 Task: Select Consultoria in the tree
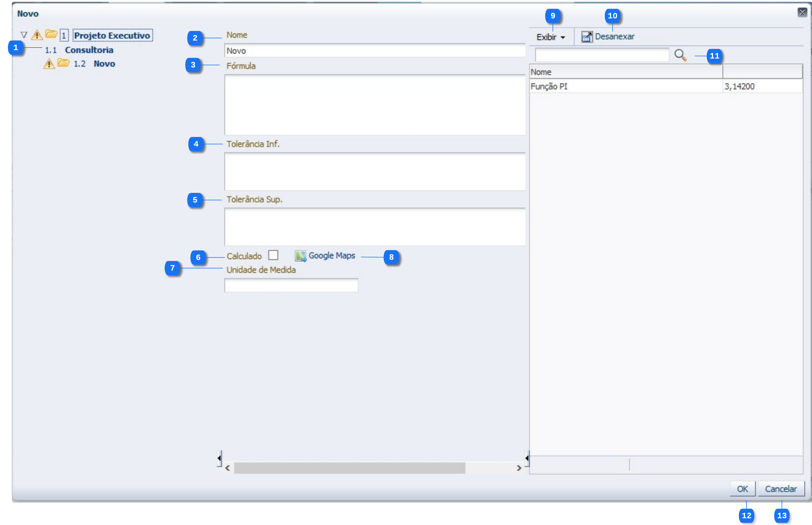point(89,50)
